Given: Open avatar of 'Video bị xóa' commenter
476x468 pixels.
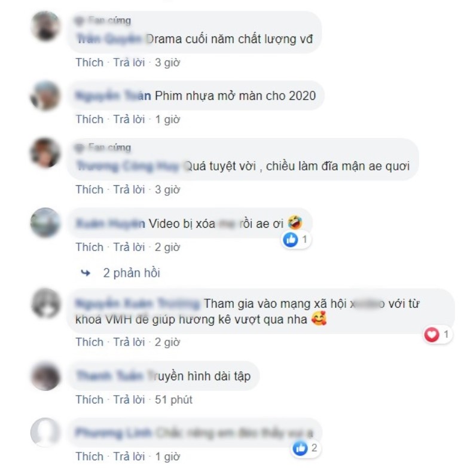Looking at the screenshot, I should 45,222.
